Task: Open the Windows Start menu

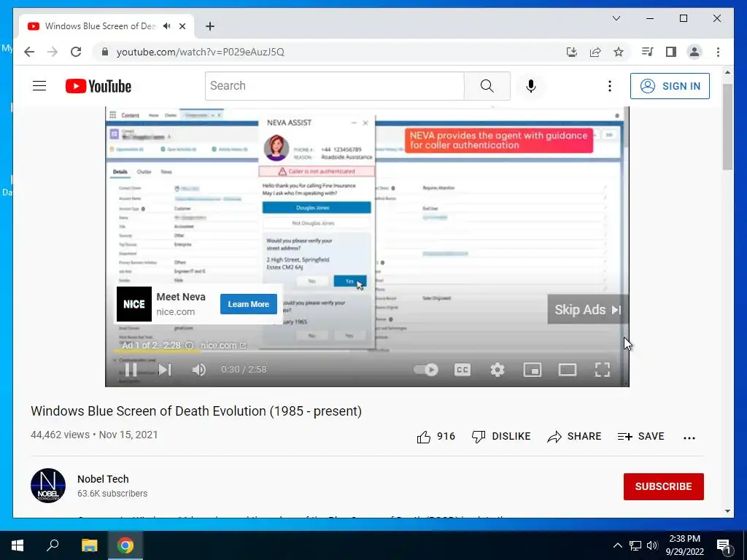Action: point(18,545)
